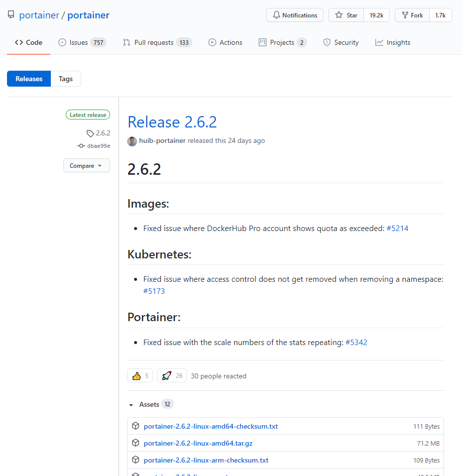This screenshot has height=476, width=462.
Task: Click the Insights graph icon
Action: click(379, 42)
